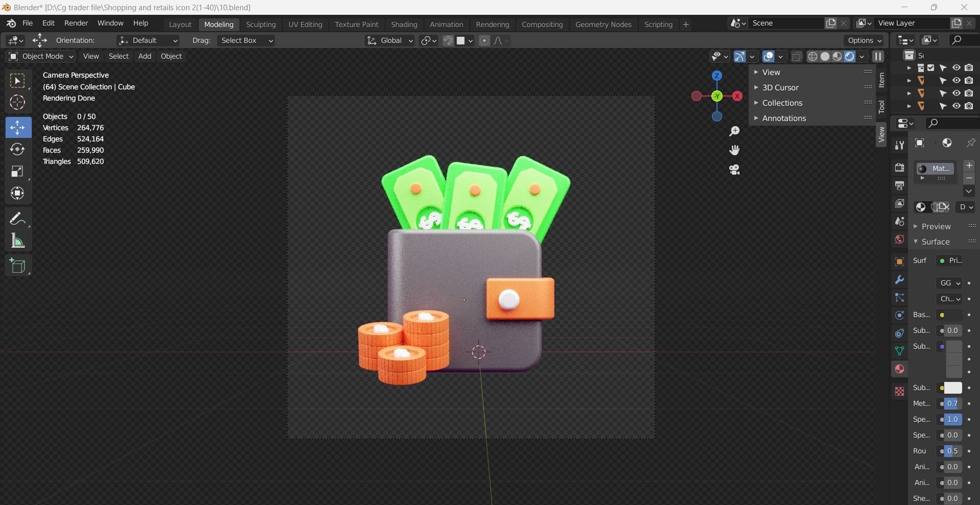
Task: Toggle X-ray mode
Action: (x=796, y=56)
